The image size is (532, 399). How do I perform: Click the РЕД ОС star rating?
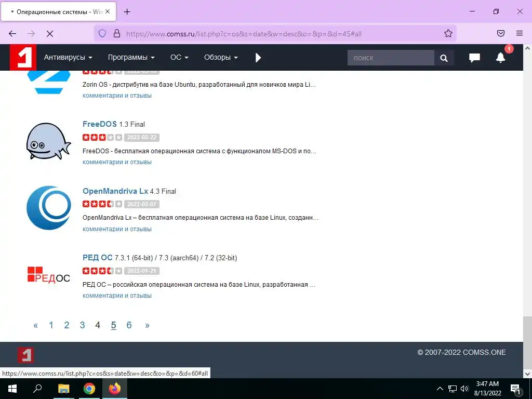coord(102,271)
